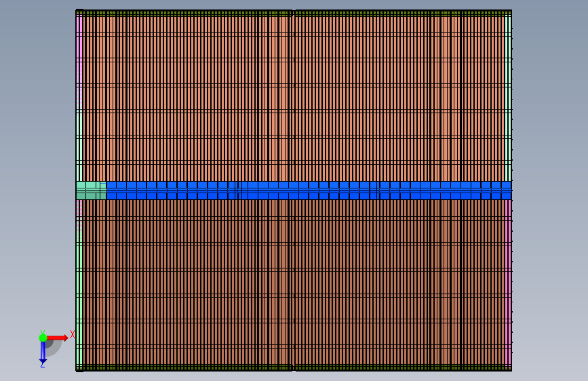Click the green Y axis dot on the triad
Screen dimensions: 588x381
(x=43, y=338)
